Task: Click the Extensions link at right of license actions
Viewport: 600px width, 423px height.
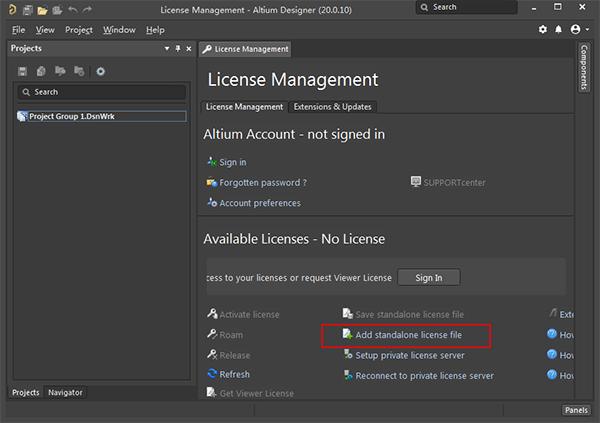Action: (x=566, y=315)
